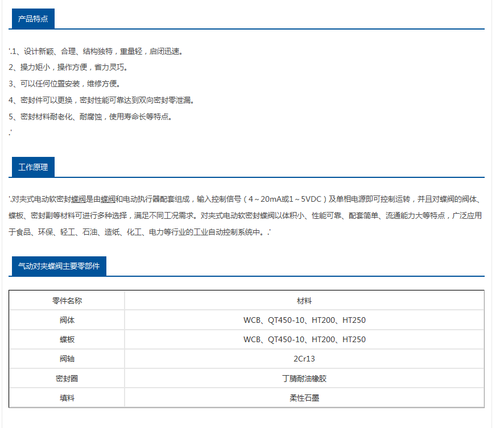Click feature line 1 about 设计新颖

pos(97,51)
